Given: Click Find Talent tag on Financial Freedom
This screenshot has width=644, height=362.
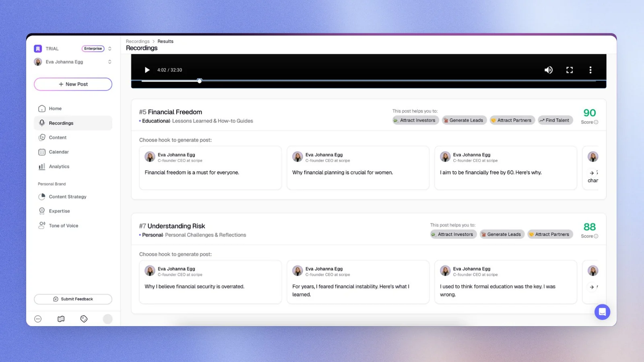Looking at the screenshot, I should click(x=555, y=120).
